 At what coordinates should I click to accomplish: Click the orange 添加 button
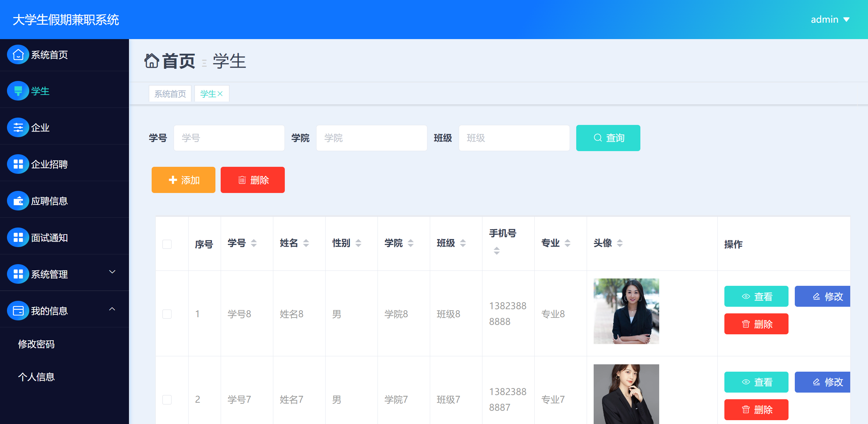pyautogui.click(x=183, y=180)
